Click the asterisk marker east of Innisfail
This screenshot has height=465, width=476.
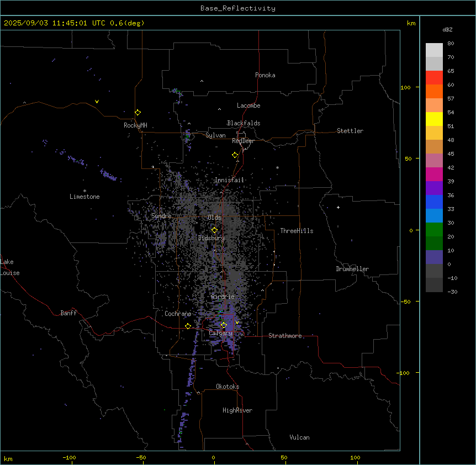[277, 168]
